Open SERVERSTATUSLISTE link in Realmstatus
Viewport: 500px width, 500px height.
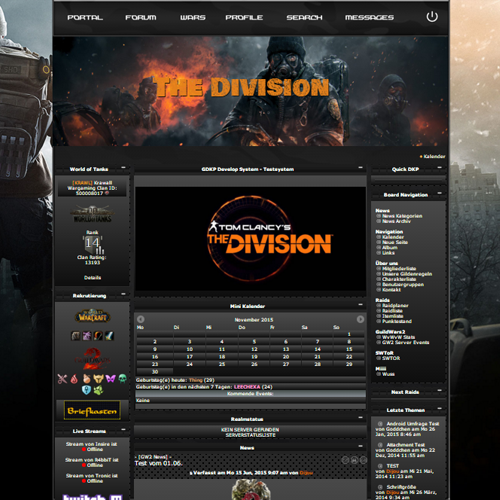pyautogui.click(x=250, y=435)
